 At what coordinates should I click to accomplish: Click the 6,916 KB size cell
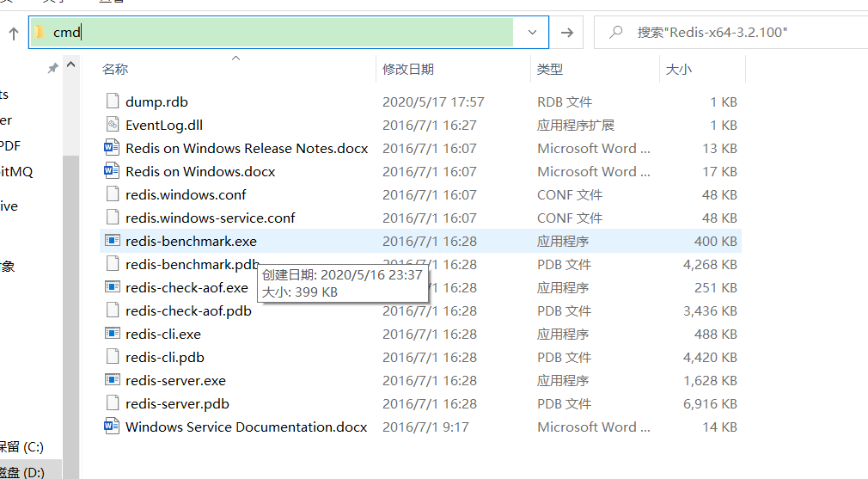point(710,404)
